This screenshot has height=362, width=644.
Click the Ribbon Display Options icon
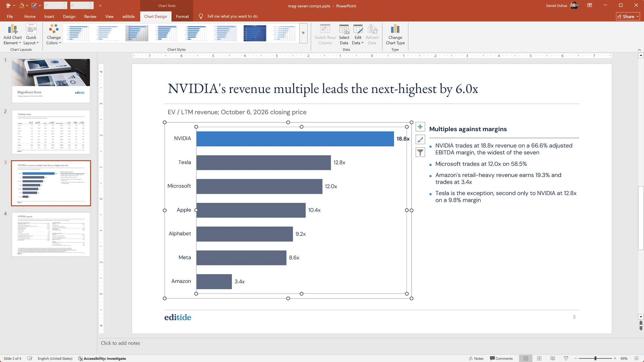[590, 5]
